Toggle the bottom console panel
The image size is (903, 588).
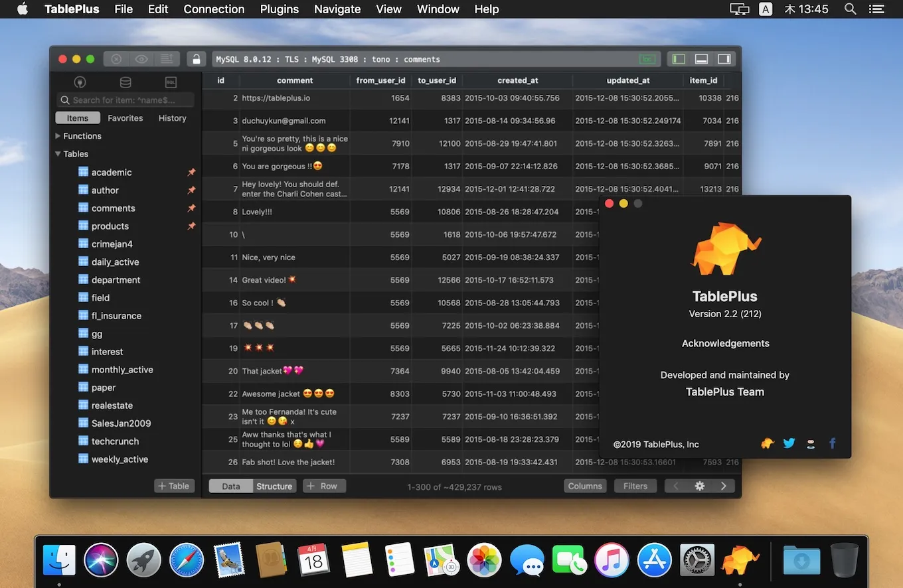tap(701, 59)
